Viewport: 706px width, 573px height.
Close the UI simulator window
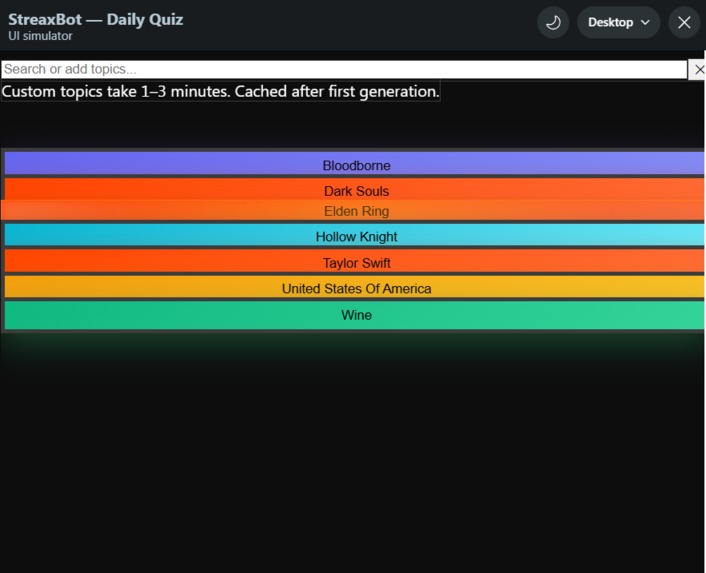click(x=684, y=22)
